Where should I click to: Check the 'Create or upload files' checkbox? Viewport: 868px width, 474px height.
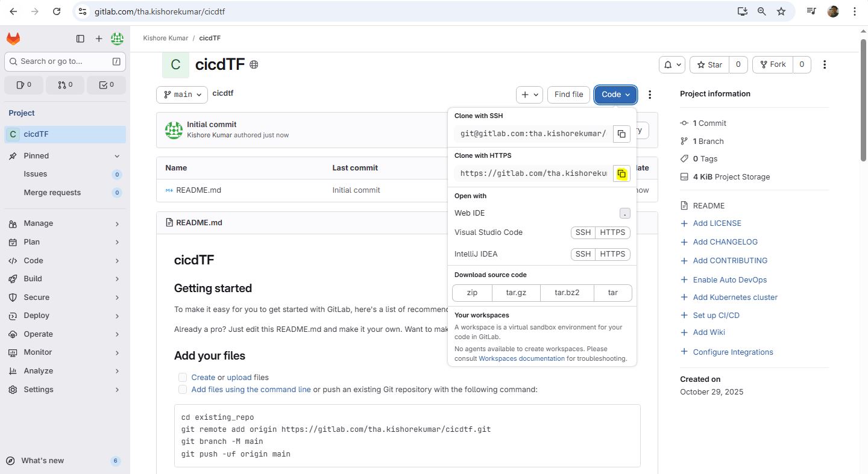183,378
